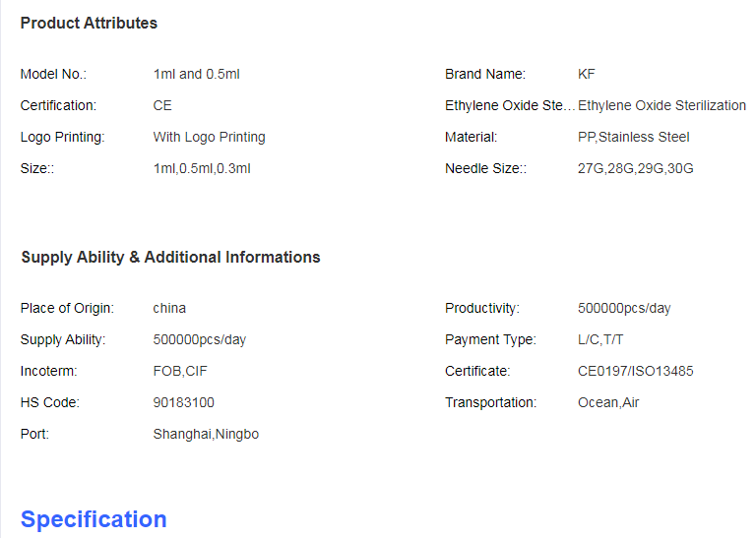The width and height of the screenshot is (756, 538).
Task: Click the Model No. value 1ml and 0.5ml
Action: click(196, 74)
